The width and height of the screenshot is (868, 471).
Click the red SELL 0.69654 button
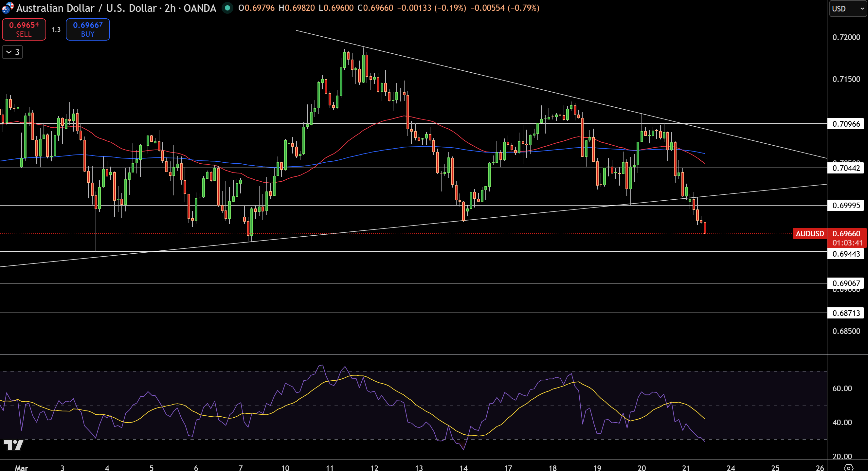tap(24, 29)
